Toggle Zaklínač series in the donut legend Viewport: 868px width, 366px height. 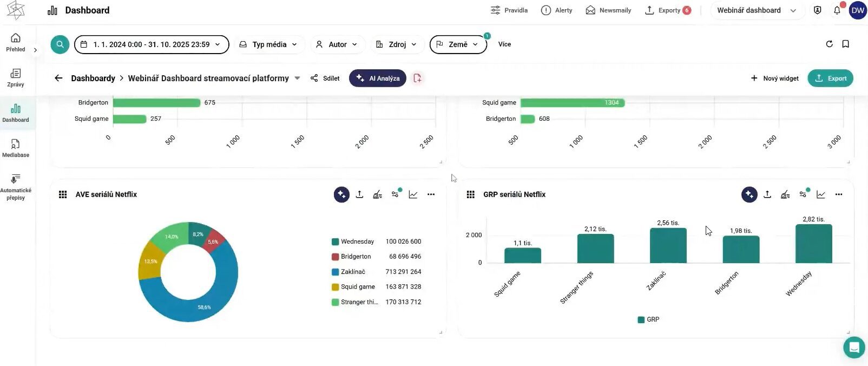click(x=352, y=272)
